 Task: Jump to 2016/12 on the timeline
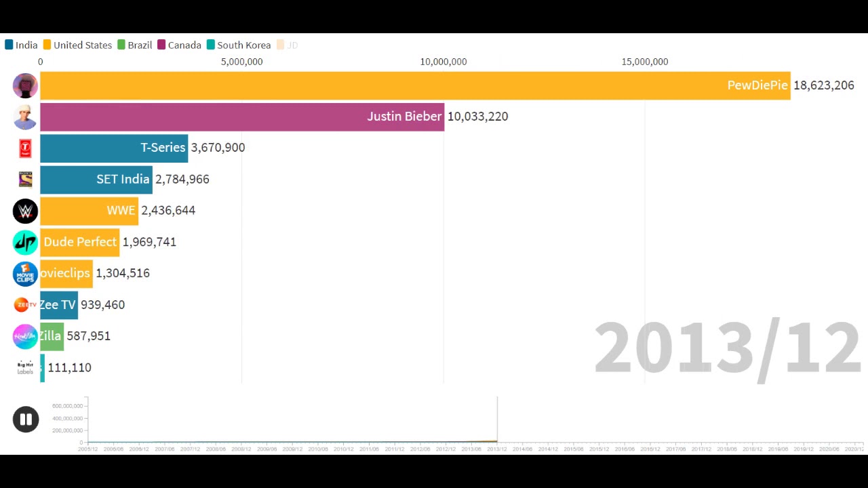(651, 449)
